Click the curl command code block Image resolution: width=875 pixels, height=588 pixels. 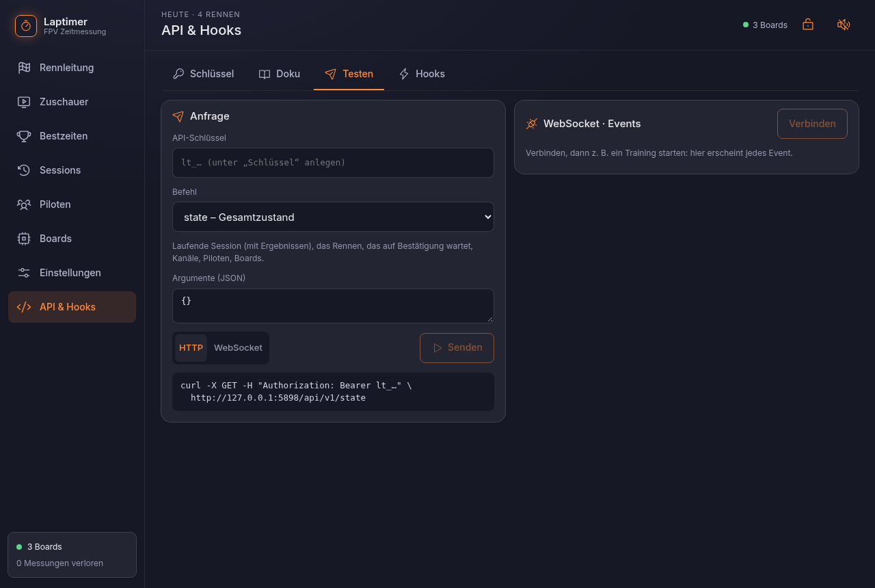333,392
